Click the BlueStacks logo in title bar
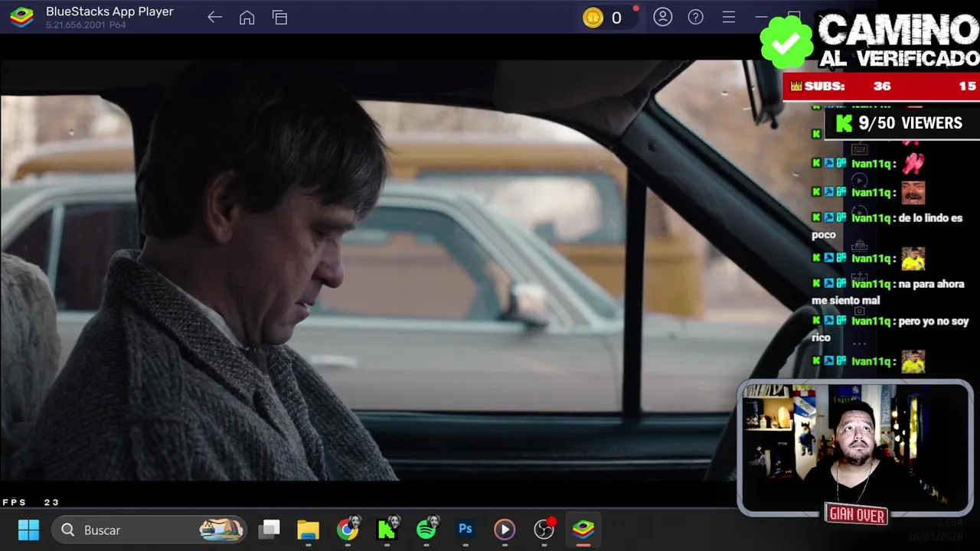The image size is (980, 551). [x=21, y=17]
